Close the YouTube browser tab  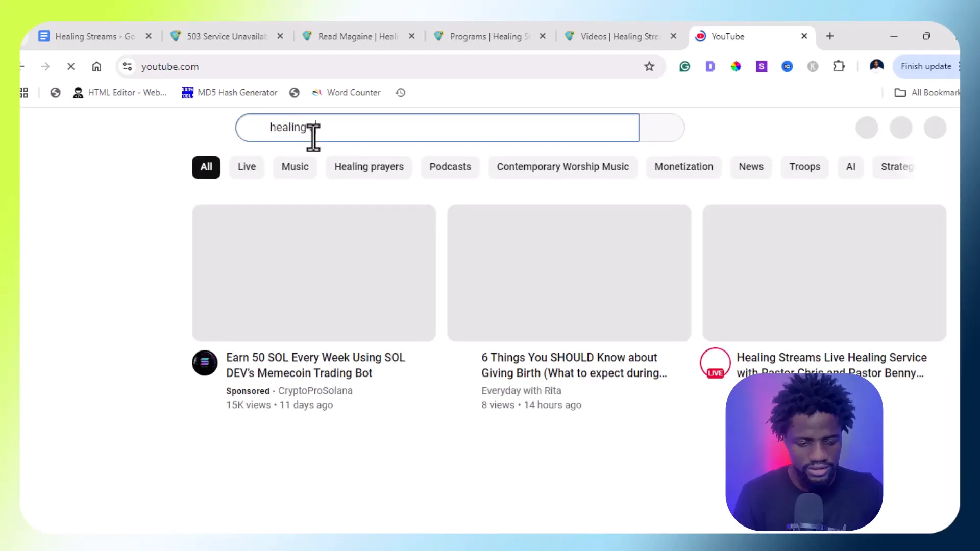tap(804, 36)
